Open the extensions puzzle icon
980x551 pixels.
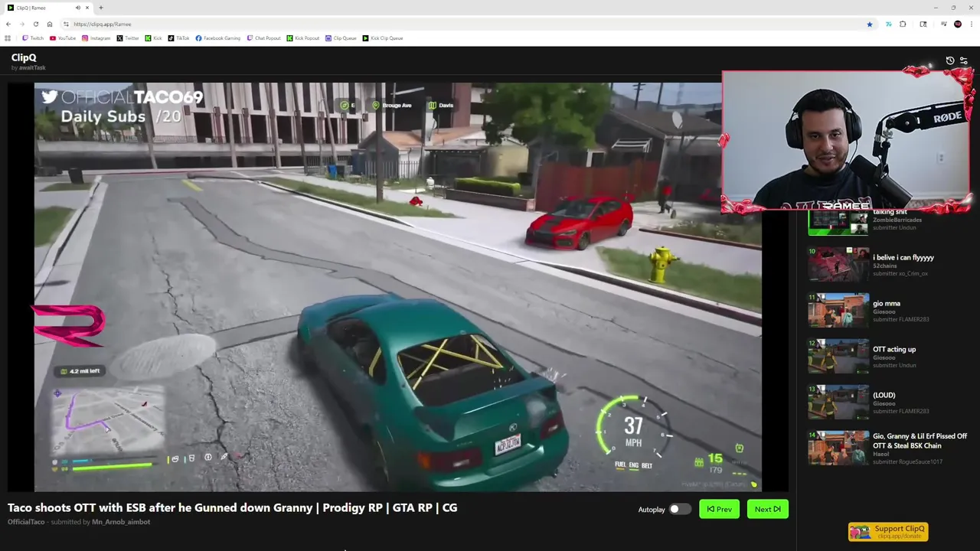(903, 24)
